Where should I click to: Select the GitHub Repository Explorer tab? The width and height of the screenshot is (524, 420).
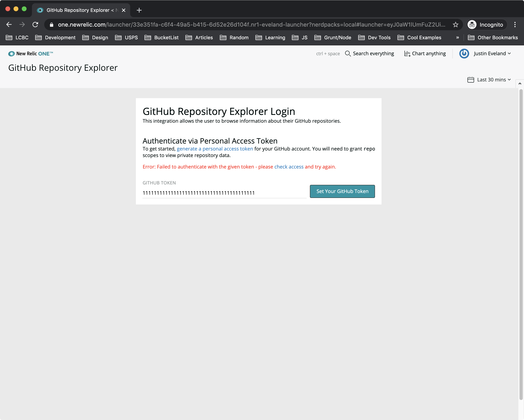78,10
